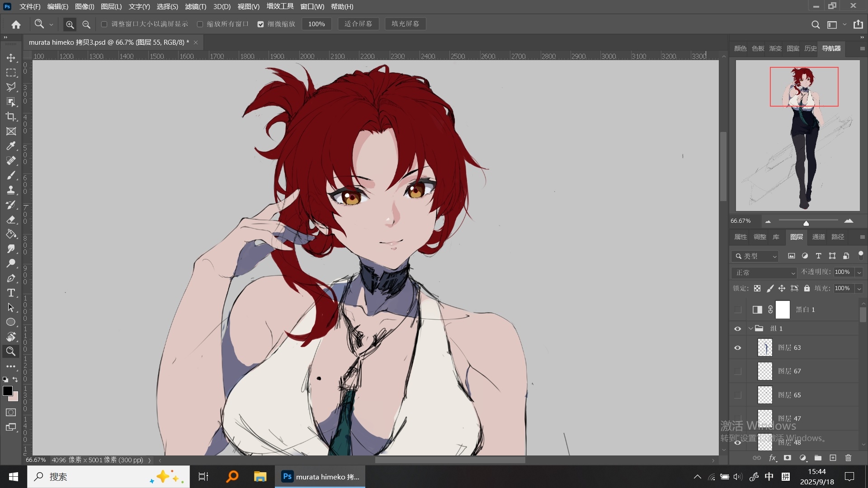
Task: Click the add layer mask icon
Action: (788, 458)
